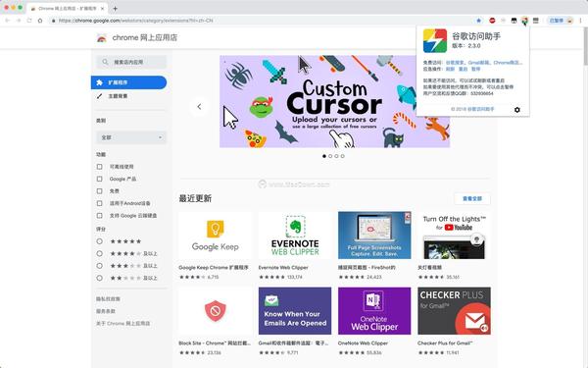The image size is (588, 368).
Task: Click the 谷歌搜索 link in popup
Action: 455,63
